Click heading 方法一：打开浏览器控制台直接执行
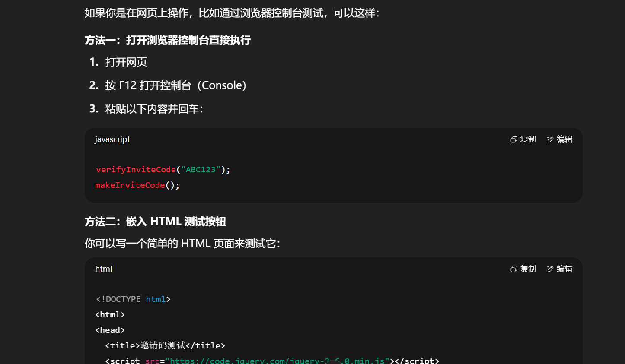This screenshot has width=625, height=364. tap(168, 40)
